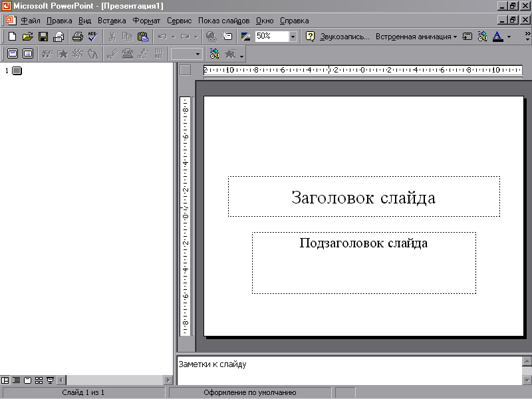Switch to outline view mode
The image size is (532, 399).
pos(16,380)
